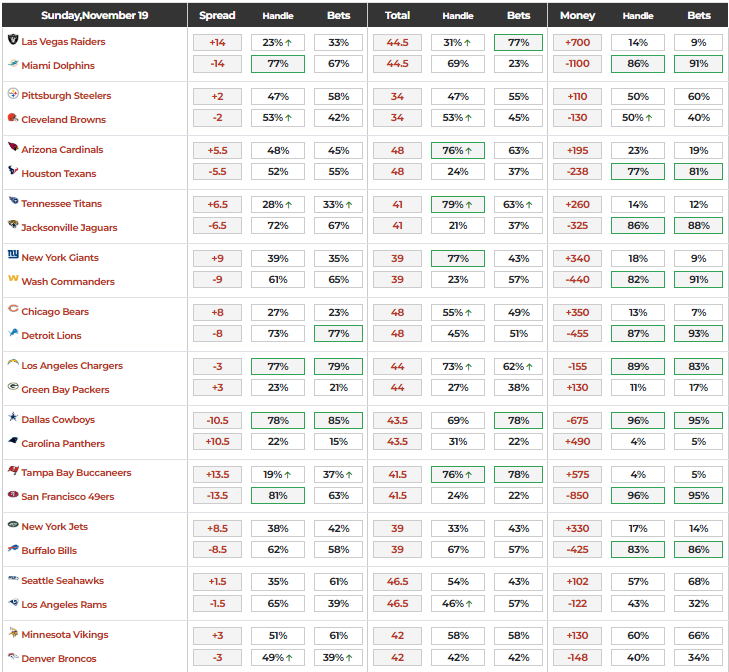729x672 pixels.
Task: Select the Texans -238 moneyline cell
Action: [x=577, y=172]
